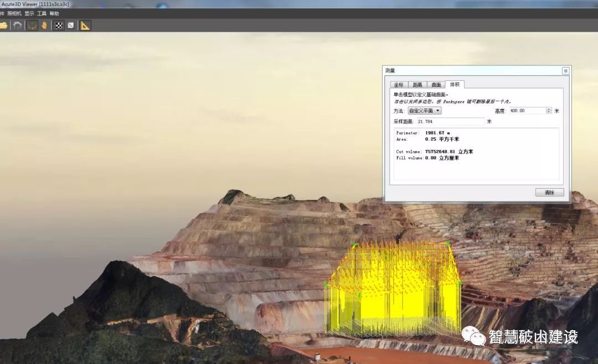598x364 pixels.
Task: Increase the 高度 value with the stepper arrows
Action: pyautogui.click(x=549, y=109)
